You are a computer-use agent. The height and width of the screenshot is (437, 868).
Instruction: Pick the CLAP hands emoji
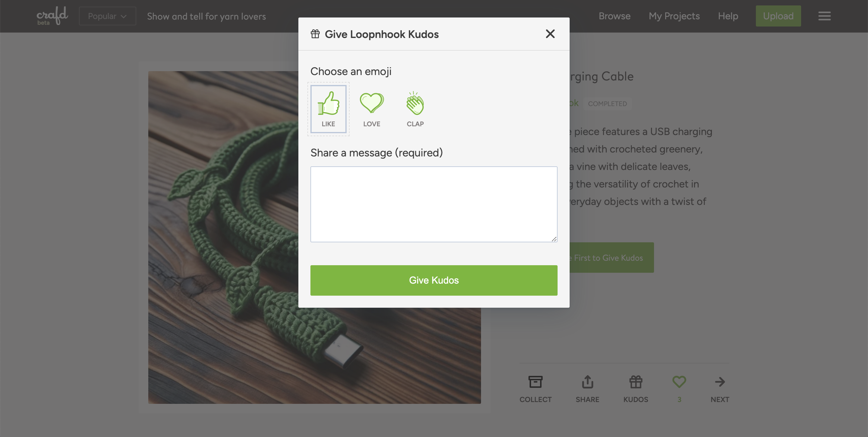tap(415, 108)
